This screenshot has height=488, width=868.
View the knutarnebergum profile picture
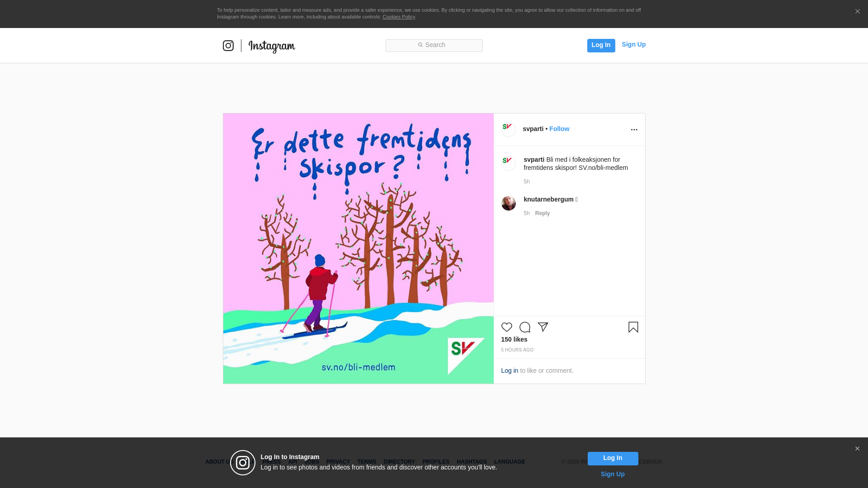(509, 203)
